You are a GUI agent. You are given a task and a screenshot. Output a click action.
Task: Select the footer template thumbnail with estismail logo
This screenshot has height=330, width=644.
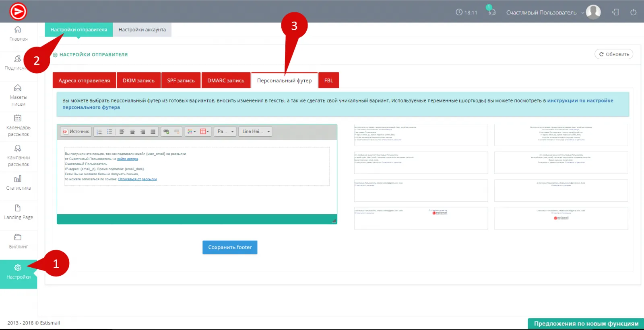[421, 218]
